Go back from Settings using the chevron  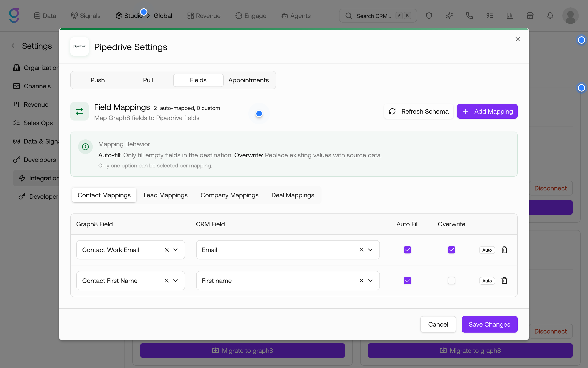click(13, 46)
